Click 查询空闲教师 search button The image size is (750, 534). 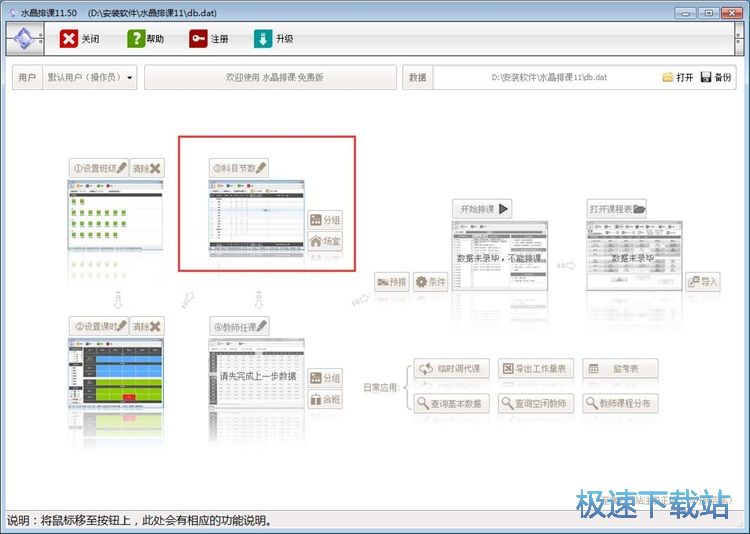click(x=536, y=403)
